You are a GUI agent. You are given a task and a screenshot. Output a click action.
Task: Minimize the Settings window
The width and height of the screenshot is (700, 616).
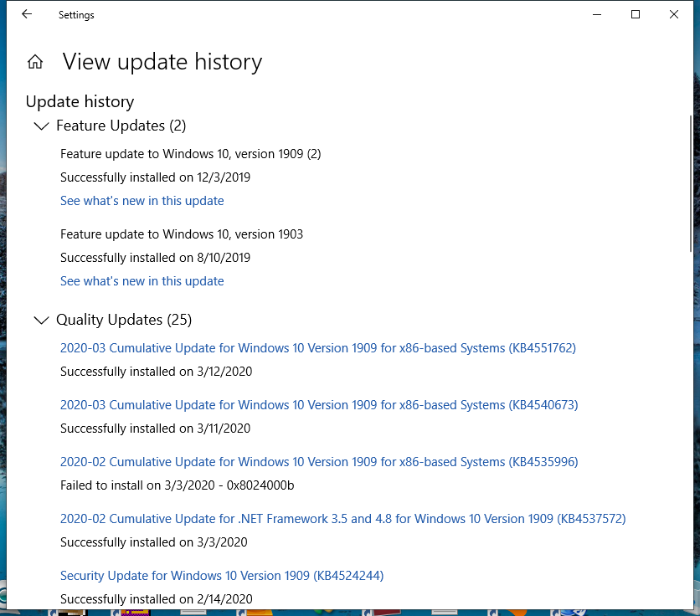click(x=597, y=15)
